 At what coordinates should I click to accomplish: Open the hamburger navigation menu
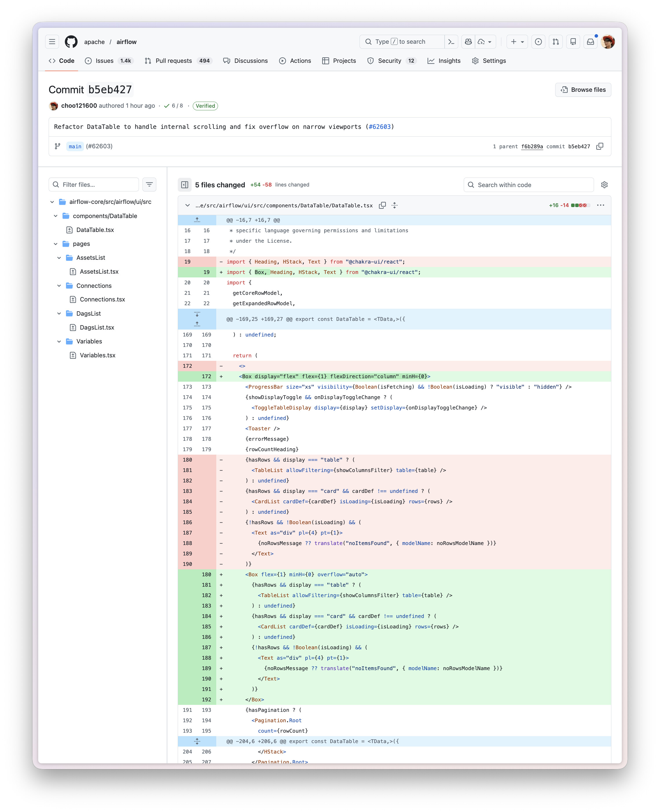(52, 42)
